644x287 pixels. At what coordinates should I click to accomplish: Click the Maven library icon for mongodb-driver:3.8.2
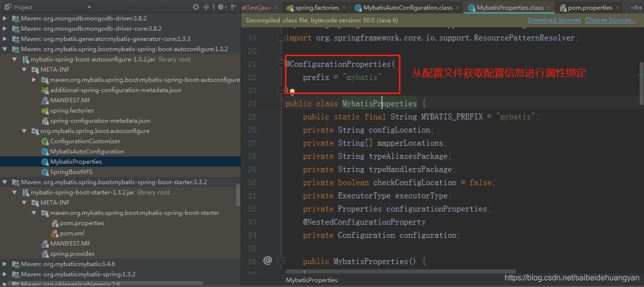tap(16, 19)
